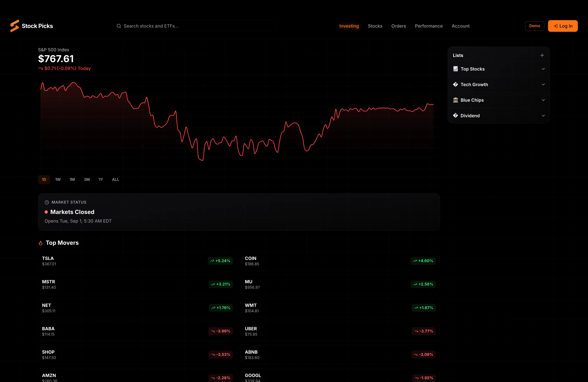The width and height of the screenshot is (588, 382).
Task: Select the ABNB ticker text
Action: click(x=251, y=352)
